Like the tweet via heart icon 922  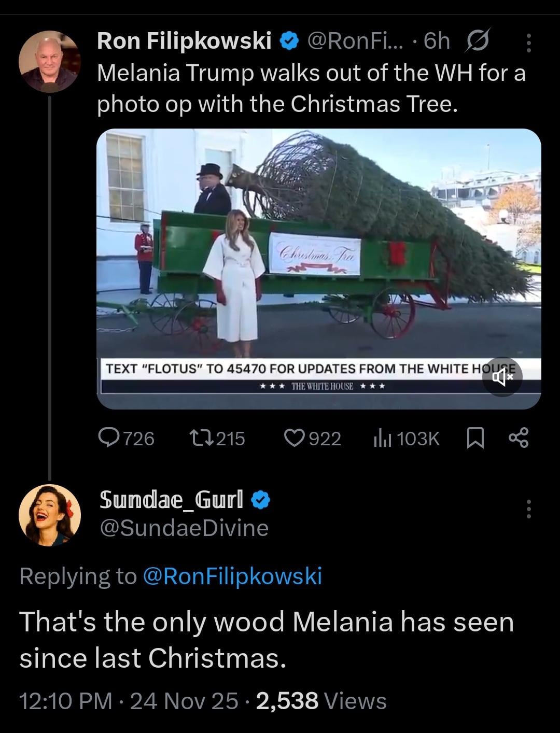295,439
